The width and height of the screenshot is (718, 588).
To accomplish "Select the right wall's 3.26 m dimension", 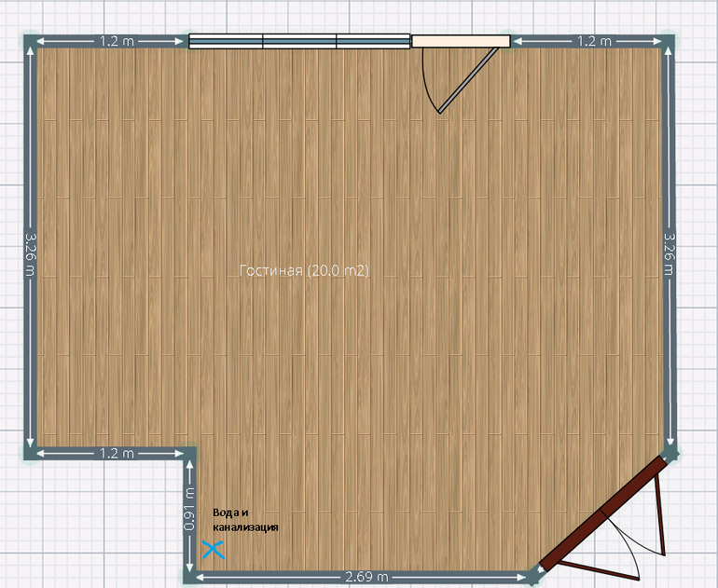I will tap(669, 253).
